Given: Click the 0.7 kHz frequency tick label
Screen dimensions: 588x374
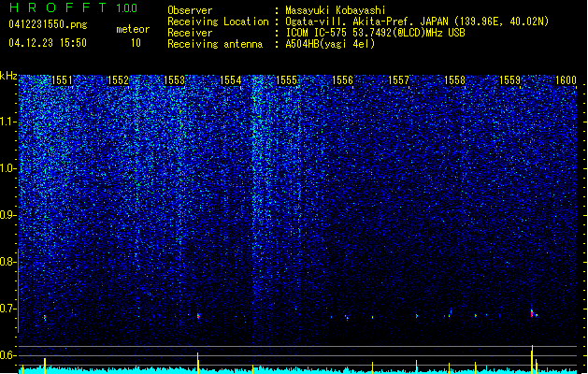Looking at the screenshot, I should (8, 309).
